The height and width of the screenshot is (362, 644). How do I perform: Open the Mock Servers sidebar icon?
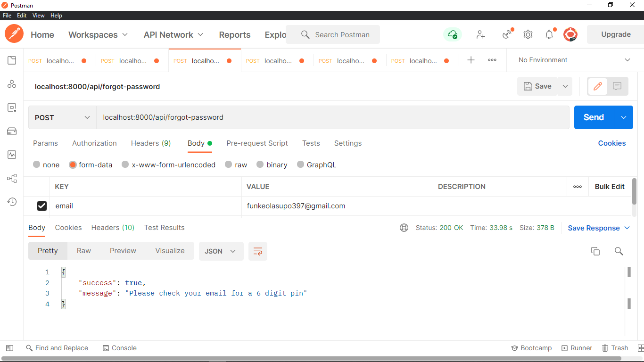12,131
